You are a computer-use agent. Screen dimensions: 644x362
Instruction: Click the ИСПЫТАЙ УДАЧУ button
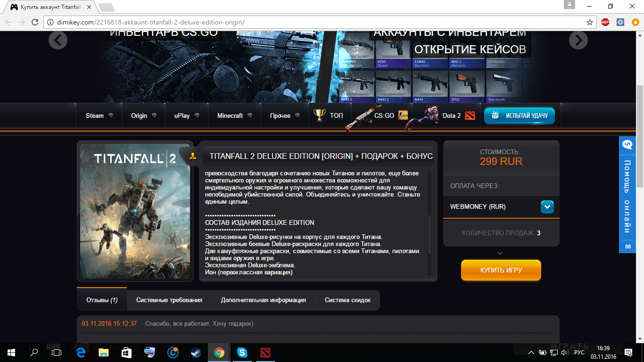point(520,115)
